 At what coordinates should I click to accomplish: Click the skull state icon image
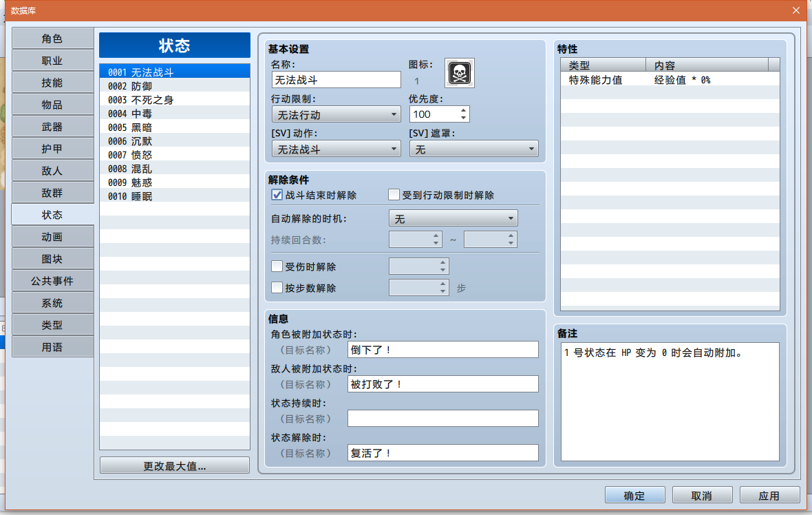coord(460,73)
